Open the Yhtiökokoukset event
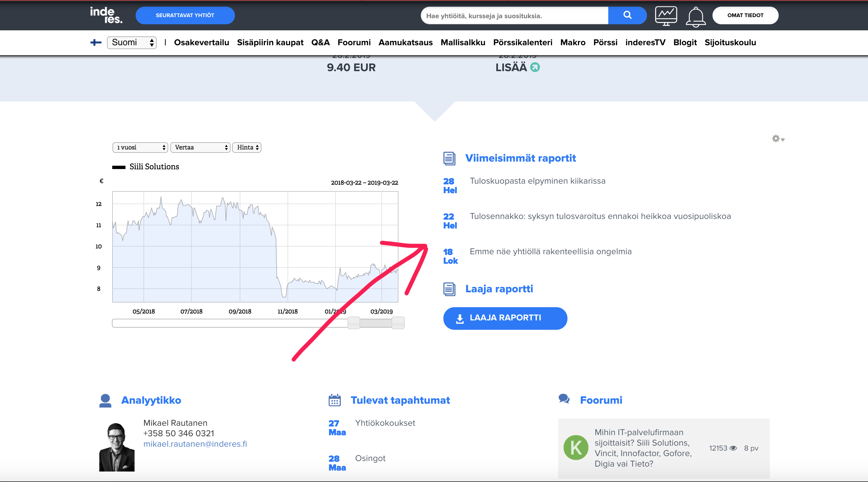This screenshot has height=482, width=868. [385, 423]
